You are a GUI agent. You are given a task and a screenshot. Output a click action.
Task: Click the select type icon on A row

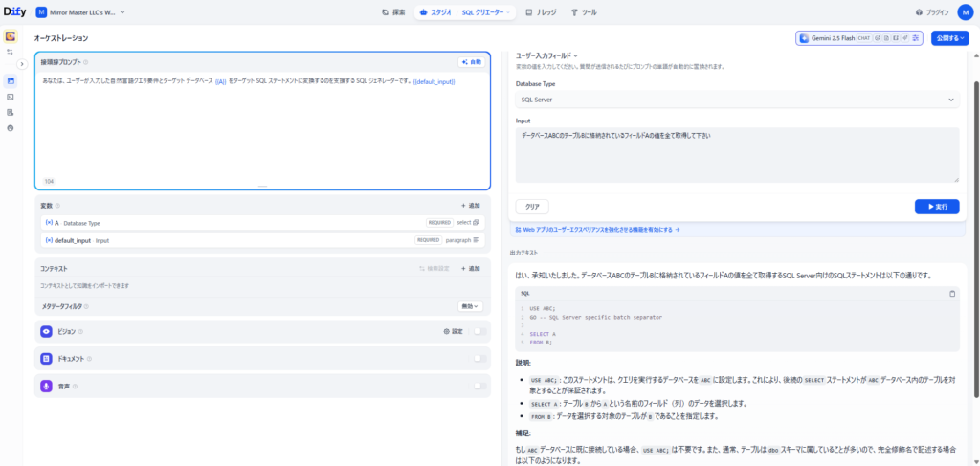pyautogui.click(x=477, y=222)
